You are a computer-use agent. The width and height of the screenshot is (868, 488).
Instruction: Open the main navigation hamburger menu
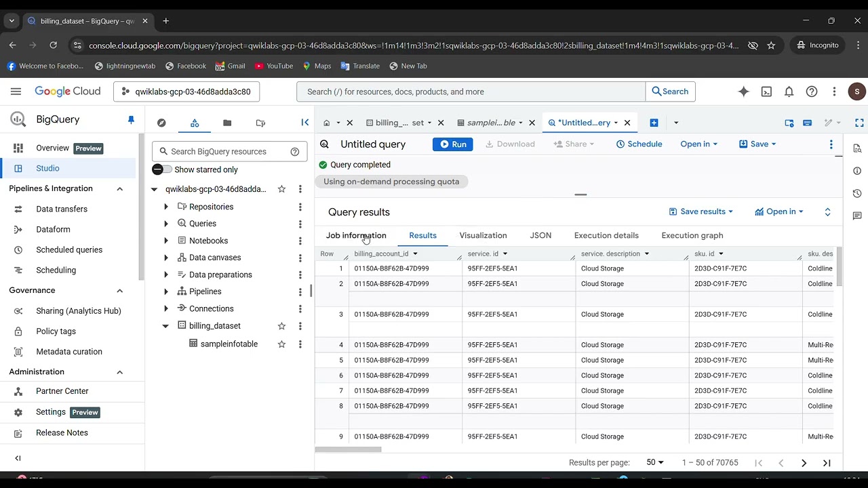(x=16, y=91)
